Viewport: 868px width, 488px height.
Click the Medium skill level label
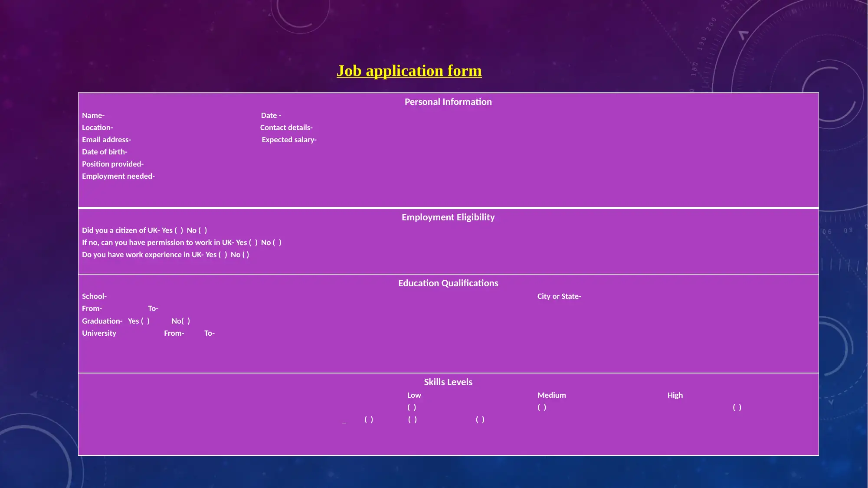tap(552, 395)
